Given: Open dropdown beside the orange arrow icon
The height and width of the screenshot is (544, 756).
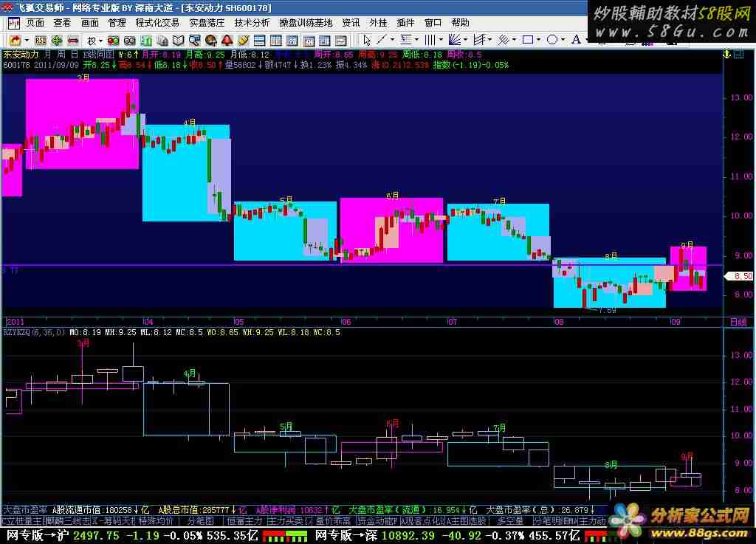Looking at the screenshot, I should click(27, 41).
